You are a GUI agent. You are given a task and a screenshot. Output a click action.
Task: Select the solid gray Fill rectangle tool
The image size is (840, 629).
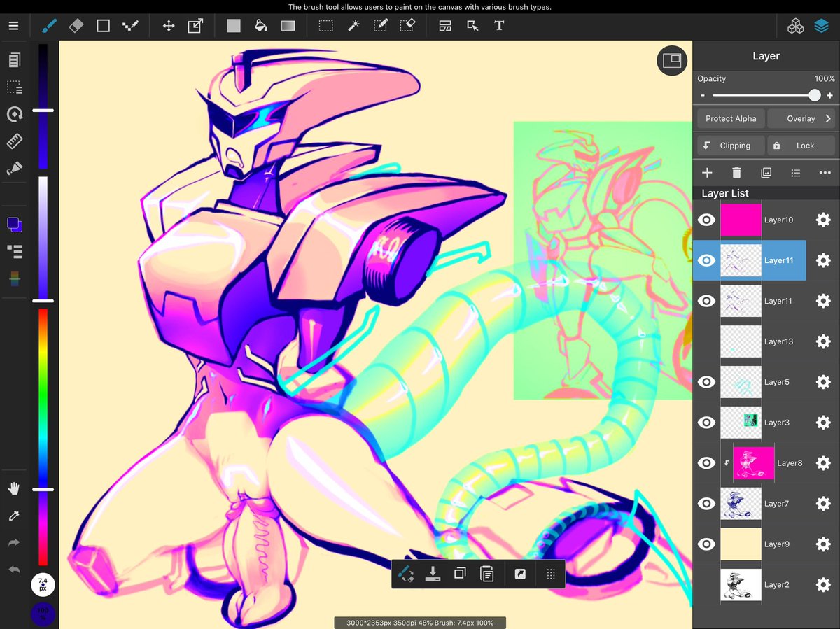tap(234, 26)
